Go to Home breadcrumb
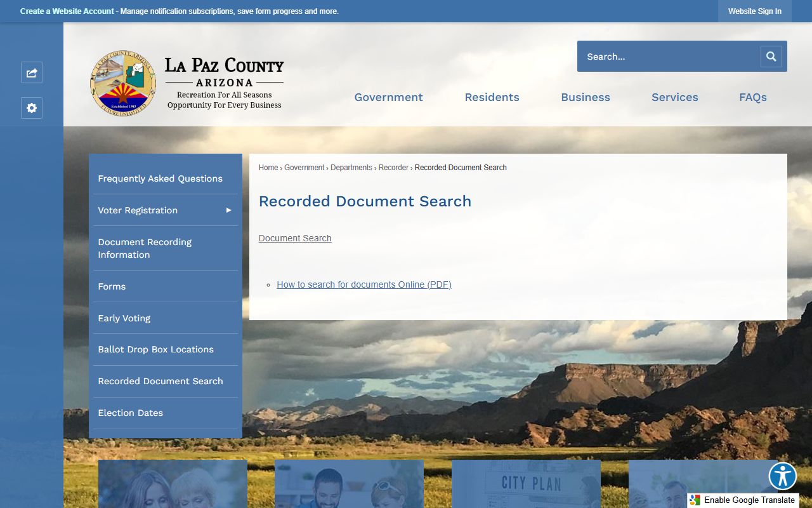812x508 pixels. point(268,168)
